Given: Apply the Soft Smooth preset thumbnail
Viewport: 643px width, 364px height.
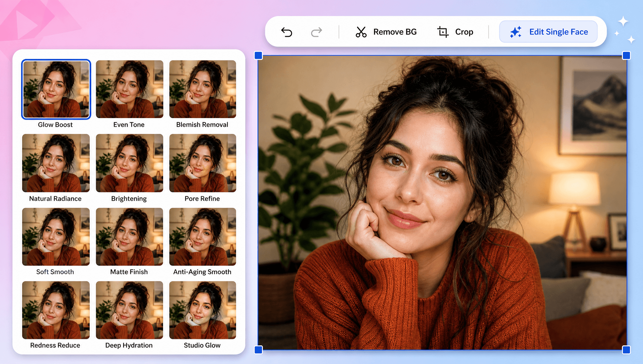Looking at the screenshot, I should tap(56, 237).
